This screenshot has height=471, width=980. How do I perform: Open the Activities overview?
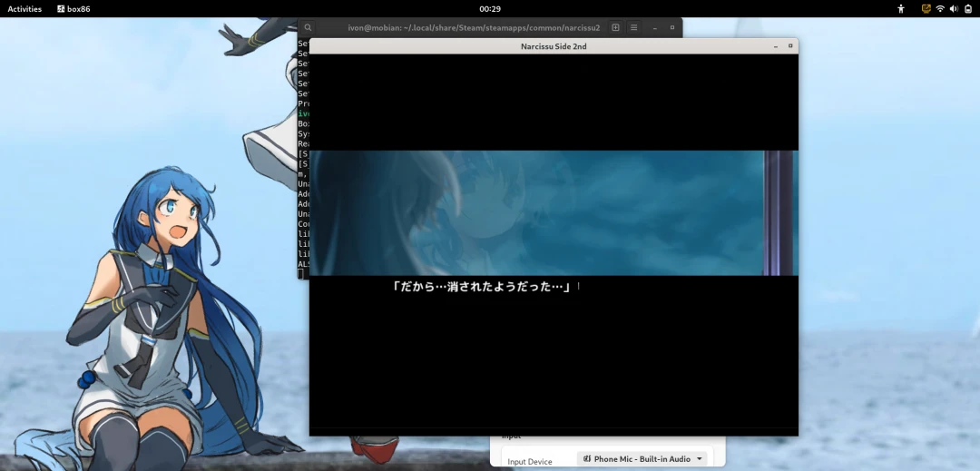(24, 9)
